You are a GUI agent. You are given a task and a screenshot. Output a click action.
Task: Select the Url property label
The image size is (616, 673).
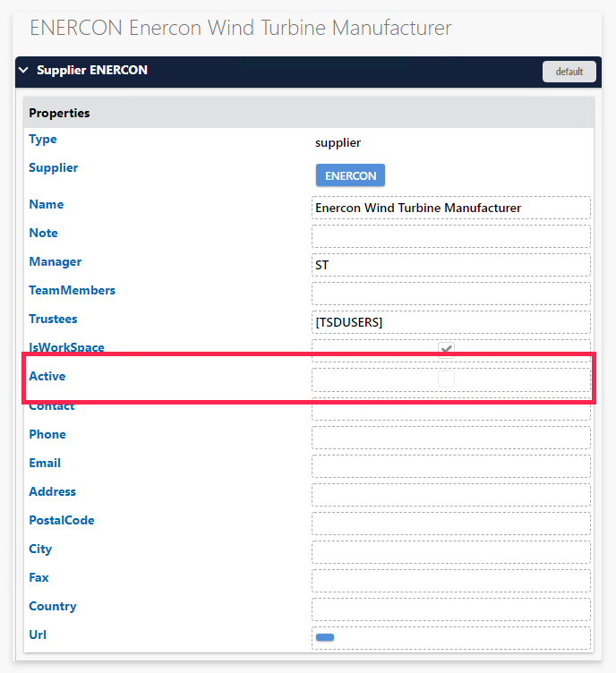pos(38,635)
